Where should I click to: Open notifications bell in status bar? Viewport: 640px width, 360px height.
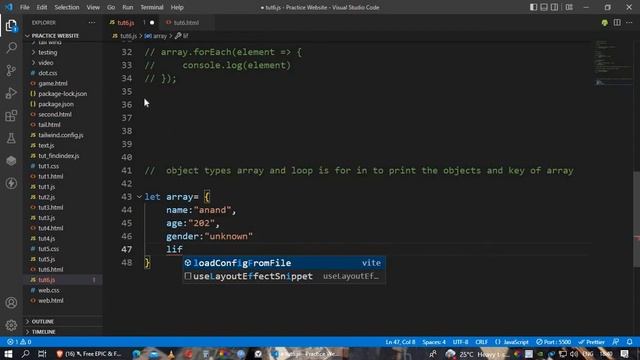[629, 342]
